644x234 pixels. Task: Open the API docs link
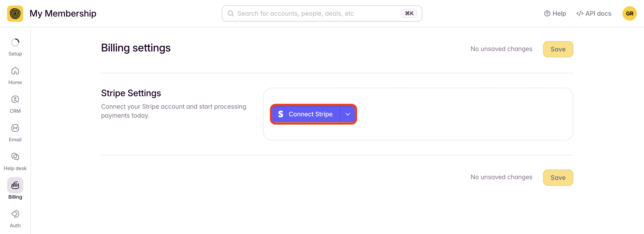coord(593,13)
